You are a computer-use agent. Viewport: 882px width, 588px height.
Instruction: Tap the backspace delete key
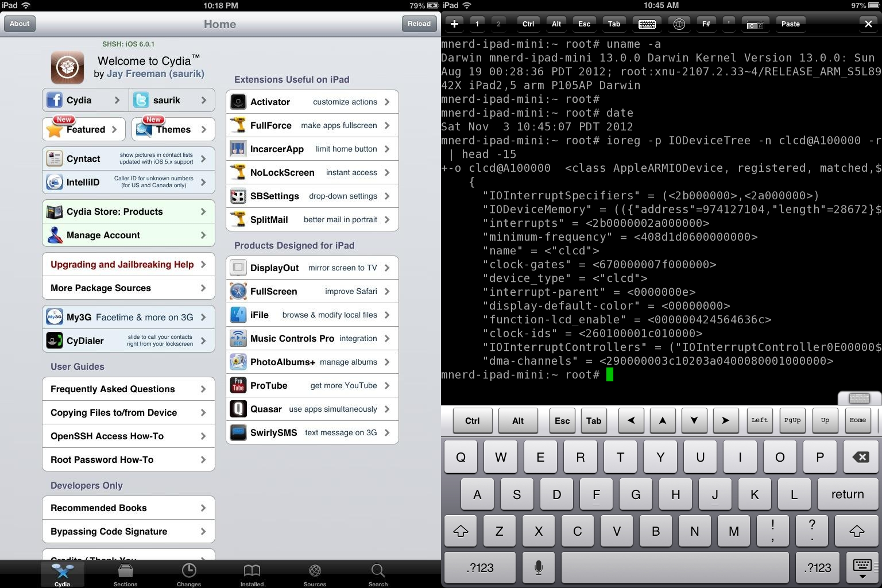(x=860, y=457)
